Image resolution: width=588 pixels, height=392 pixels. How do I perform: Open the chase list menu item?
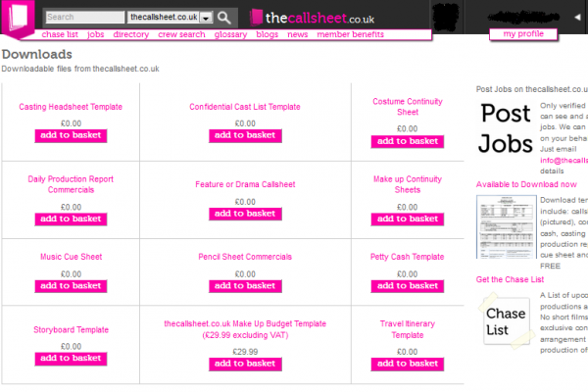[x=60, y=34]
